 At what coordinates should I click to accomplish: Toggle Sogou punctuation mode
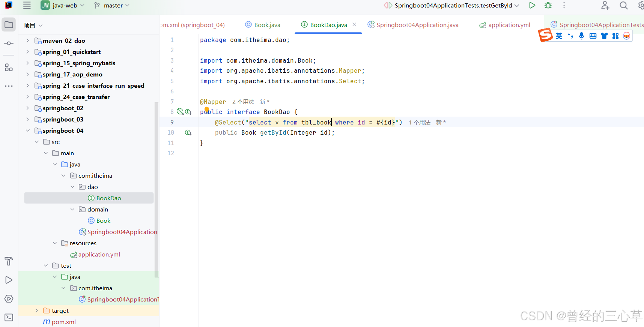570,36
